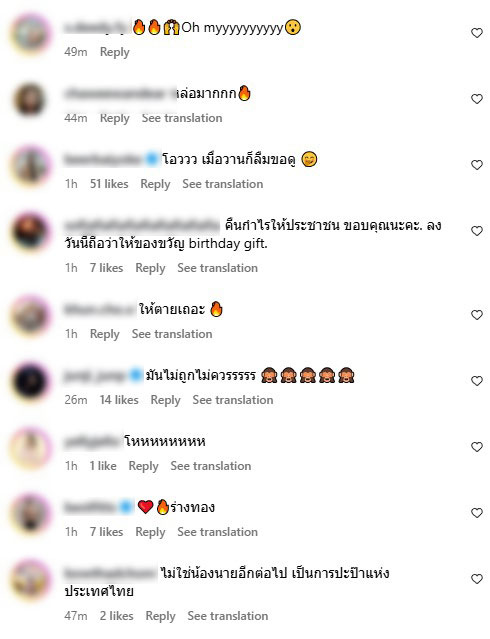This screenshot has height=639, width=490.
Task: Like the red heart and fire emoji comment
Action: click(477, 513)
